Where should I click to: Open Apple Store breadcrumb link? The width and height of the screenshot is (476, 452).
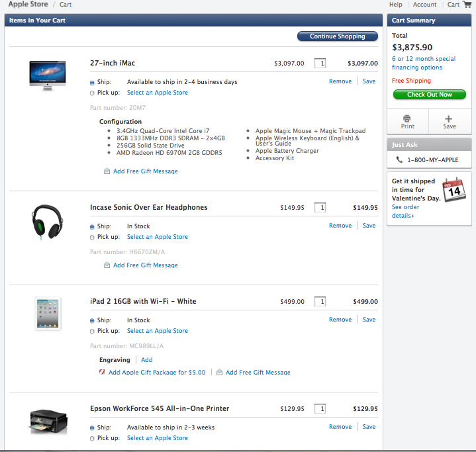[x=28, y=4]
